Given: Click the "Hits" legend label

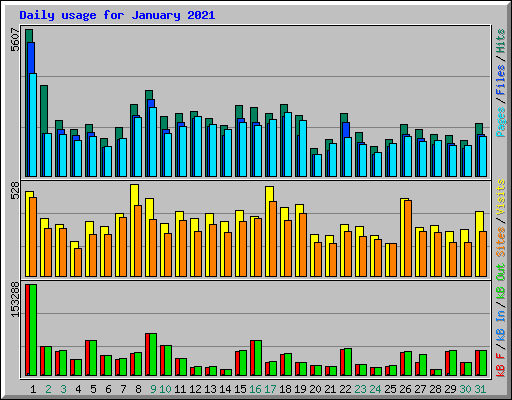Looking at the screenshot, I should pos(501,41).
